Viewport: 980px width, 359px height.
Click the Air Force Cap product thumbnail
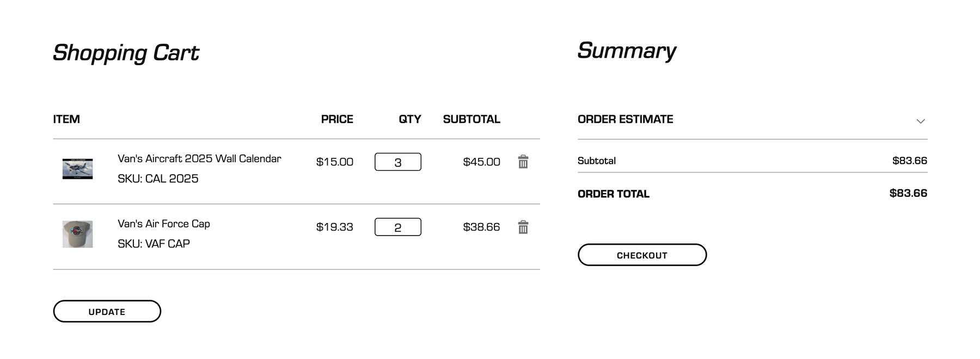[x=77, y=234]
